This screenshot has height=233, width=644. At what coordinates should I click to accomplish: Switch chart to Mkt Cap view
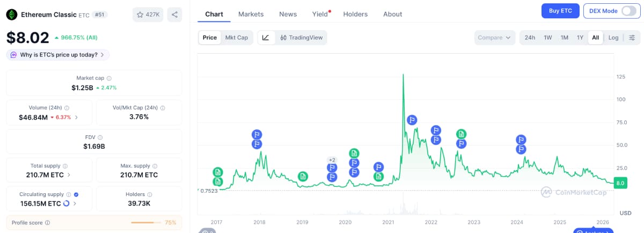[237, 38]
